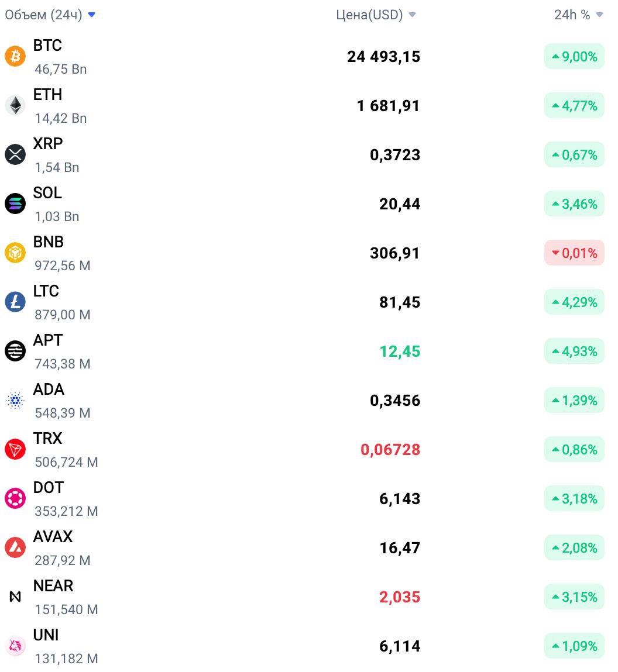
Task: Select the XRP black circle icon
Action: [x=15, y=154]
